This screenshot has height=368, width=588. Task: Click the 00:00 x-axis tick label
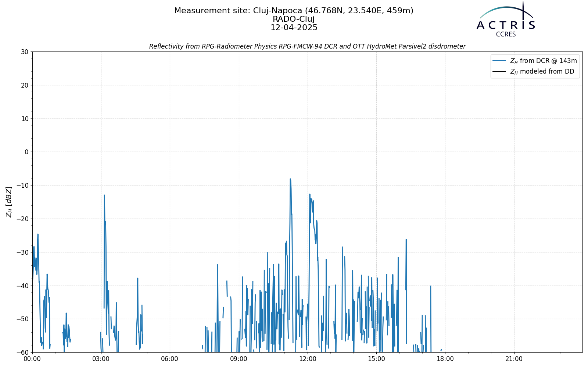(x=32, y=359)
